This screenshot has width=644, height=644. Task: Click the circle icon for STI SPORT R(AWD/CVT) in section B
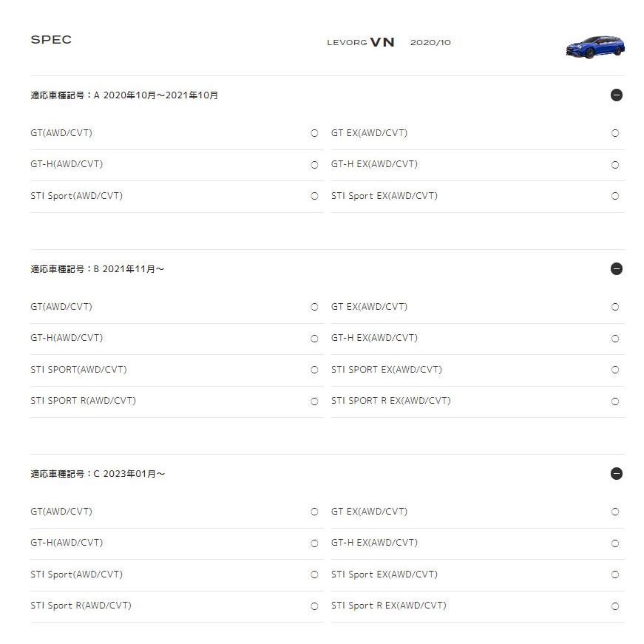(314, 401)
